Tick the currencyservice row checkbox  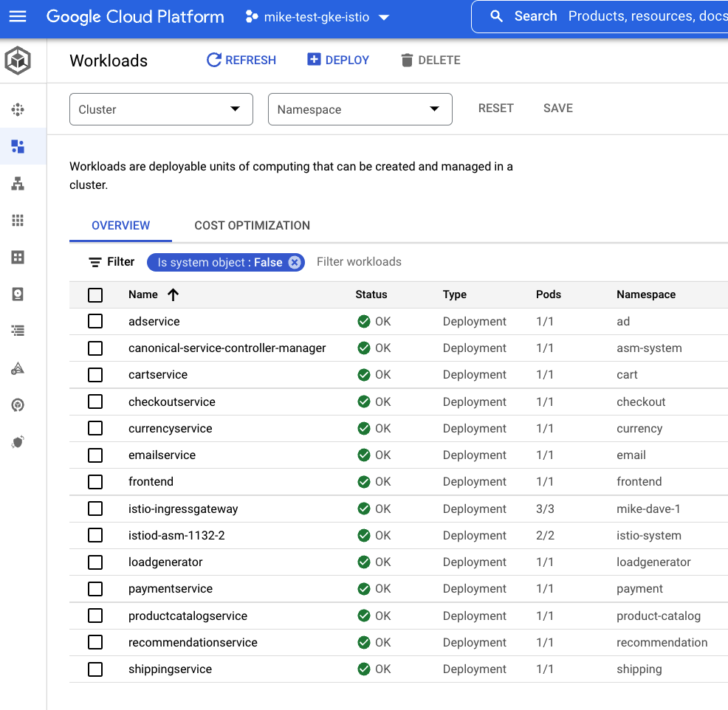point(95,428)
